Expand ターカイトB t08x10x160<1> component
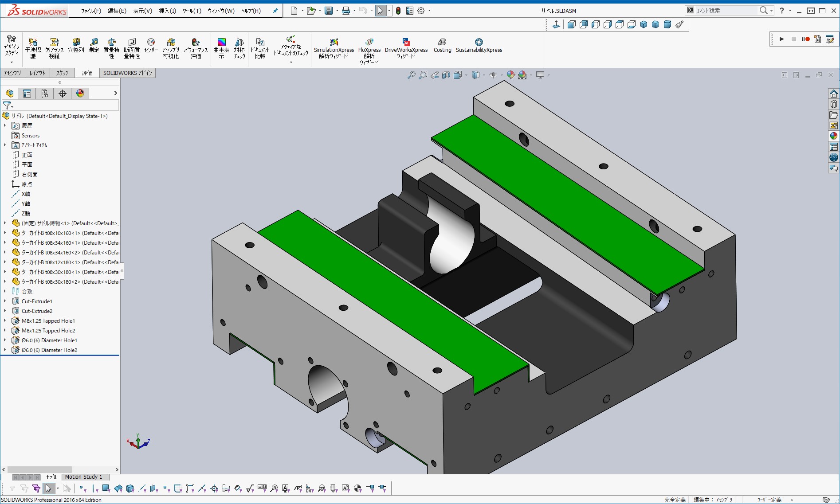The height and width of the screenshot is (504, 840). coord(5,233)
